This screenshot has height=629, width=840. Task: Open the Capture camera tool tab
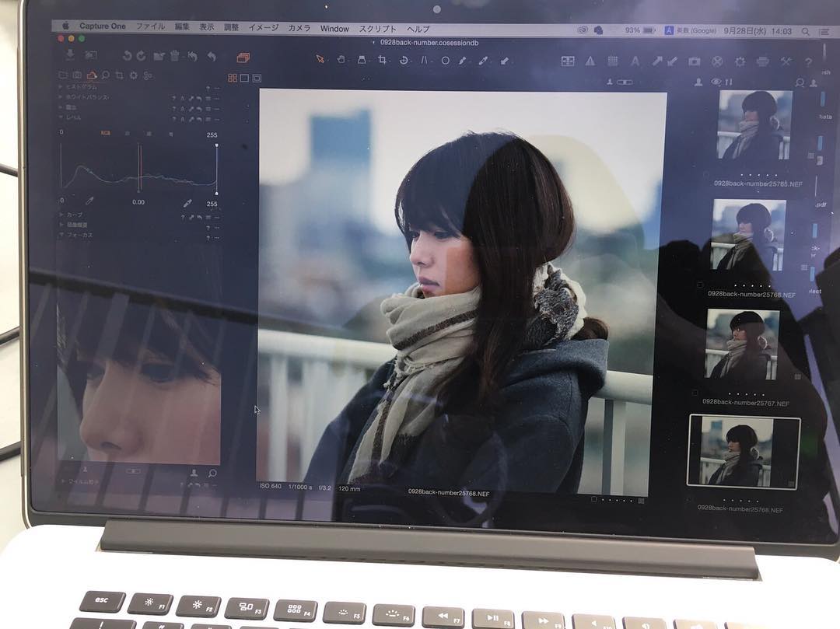click(x=77, y=75)
